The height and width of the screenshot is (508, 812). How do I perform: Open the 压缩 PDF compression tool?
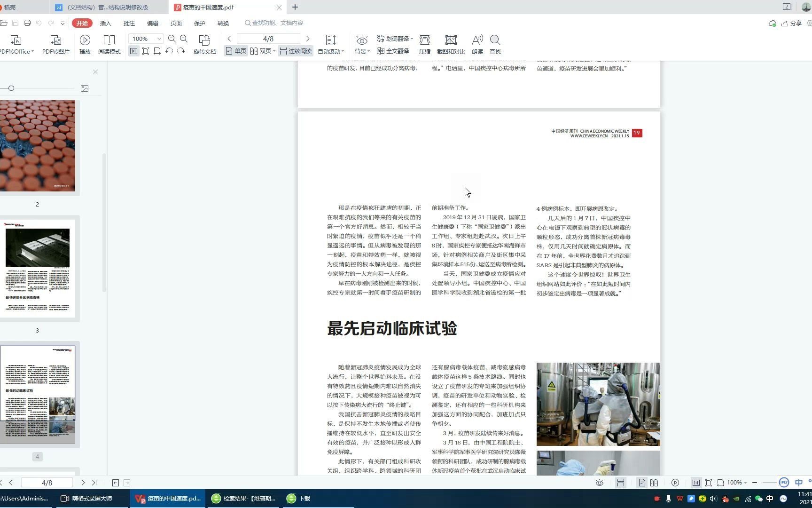(424, 44)
